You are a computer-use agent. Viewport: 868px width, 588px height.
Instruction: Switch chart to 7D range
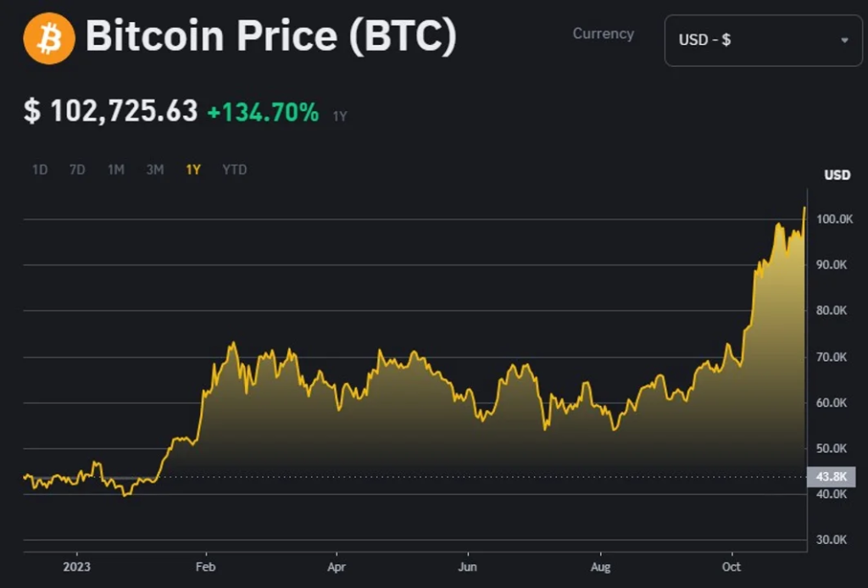(x=77, y=169)
